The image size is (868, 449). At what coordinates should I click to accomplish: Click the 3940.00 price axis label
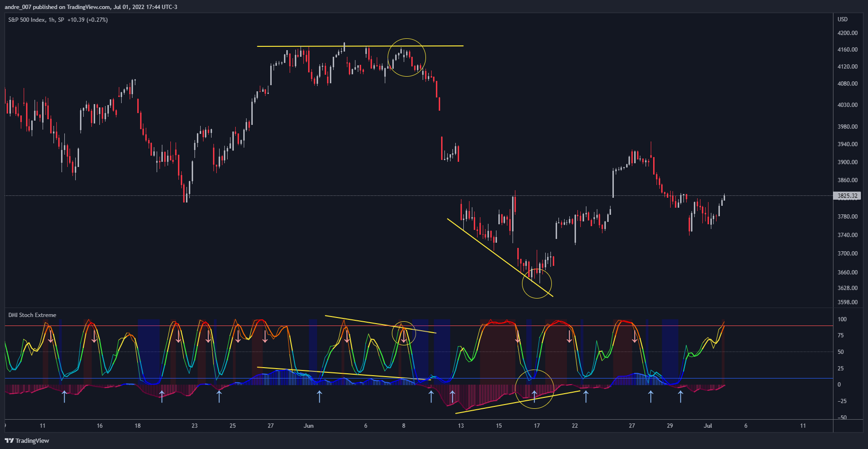pyautogui.click(x=847, y=144)
